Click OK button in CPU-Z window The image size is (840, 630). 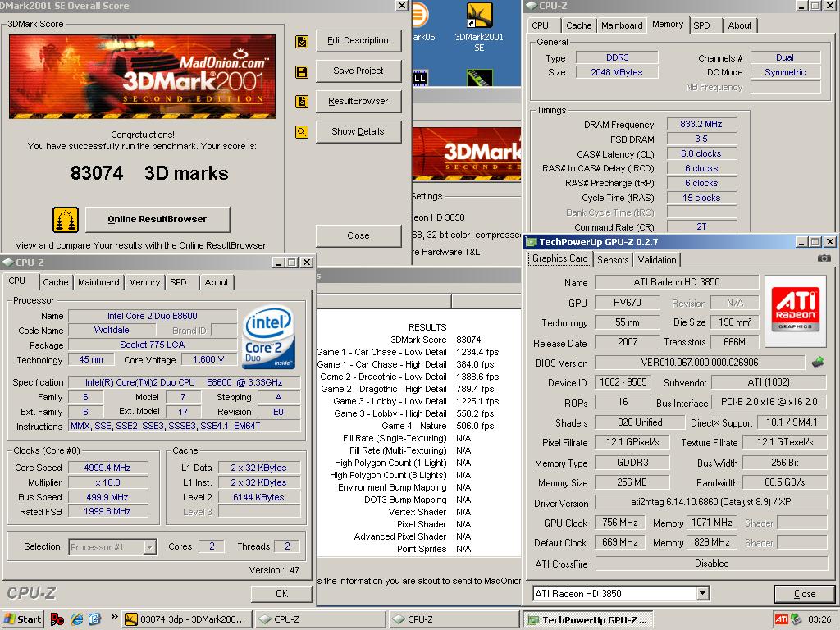click(281, 594)
